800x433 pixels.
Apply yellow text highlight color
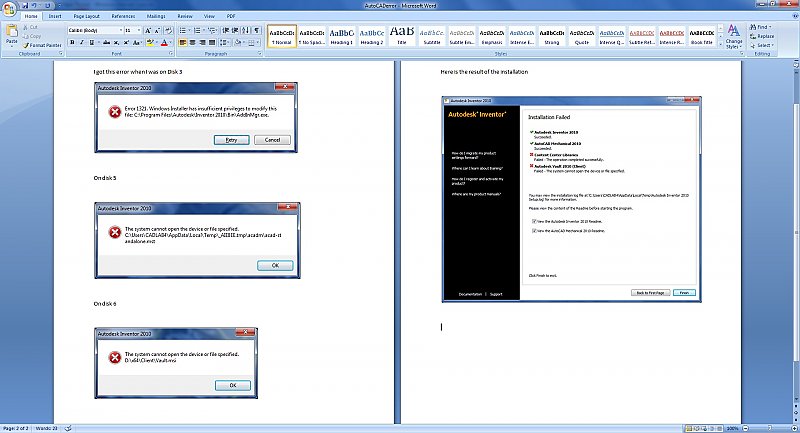tap(150, 42)
